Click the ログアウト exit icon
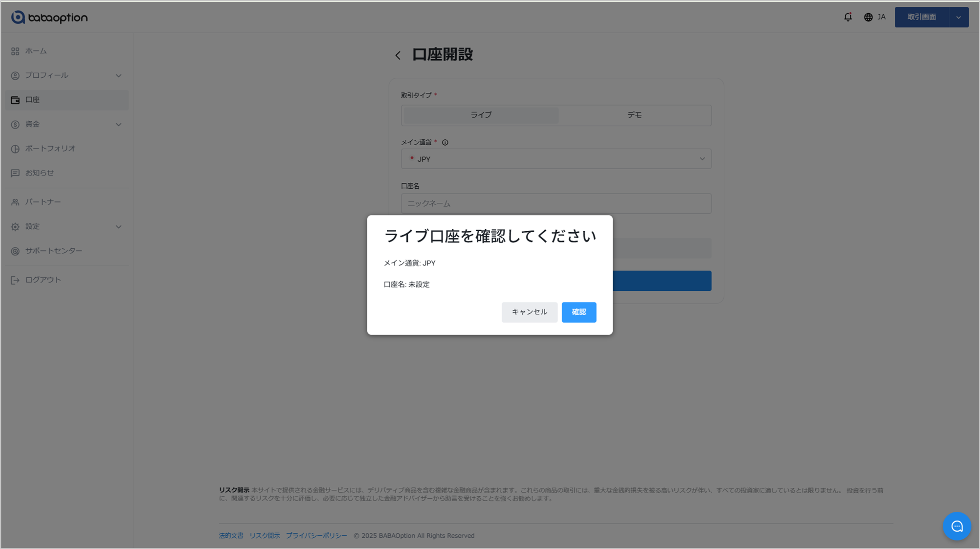This screenshot has height=549, width=980. tap(15, 280)
